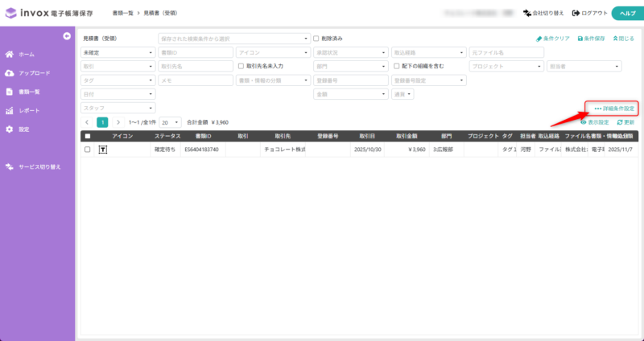Save conditions with 条件保存
This screenshot has width=644, height=341.
click(592, 39)
